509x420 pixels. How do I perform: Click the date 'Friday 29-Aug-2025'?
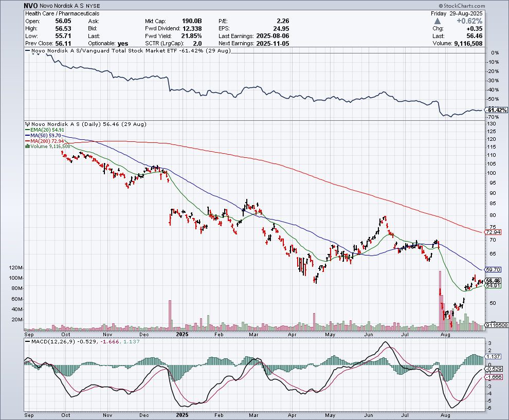(x=457, y=14)
